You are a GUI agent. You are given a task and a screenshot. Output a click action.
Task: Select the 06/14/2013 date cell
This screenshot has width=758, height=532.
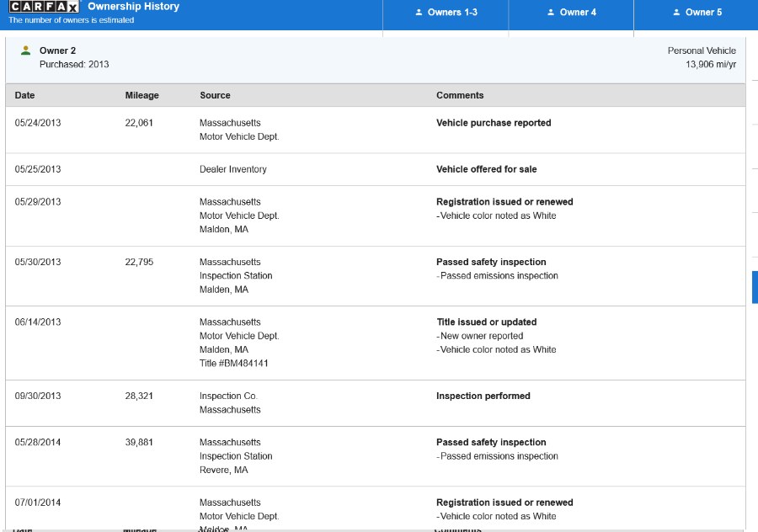pos(38,322)
